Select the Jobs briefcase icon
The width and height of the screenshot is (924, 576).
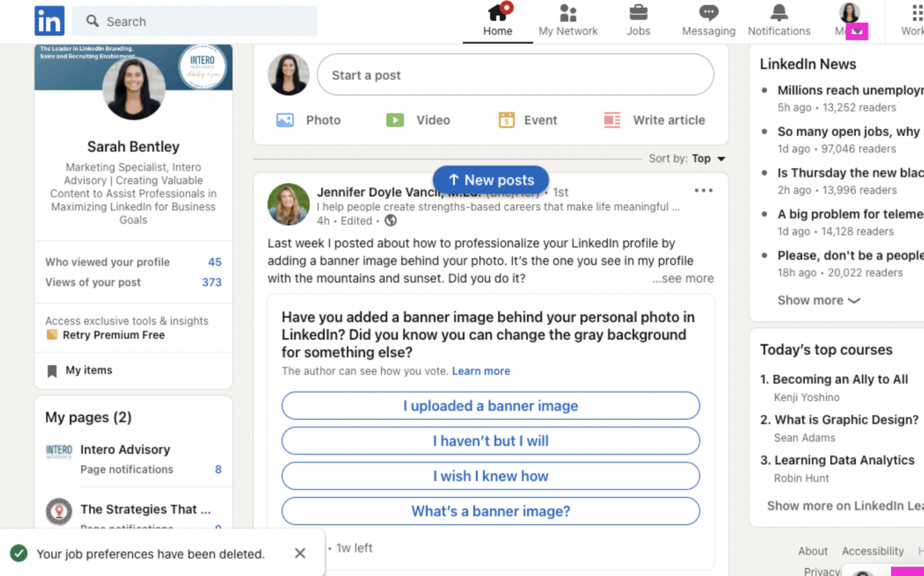point(638,13)
